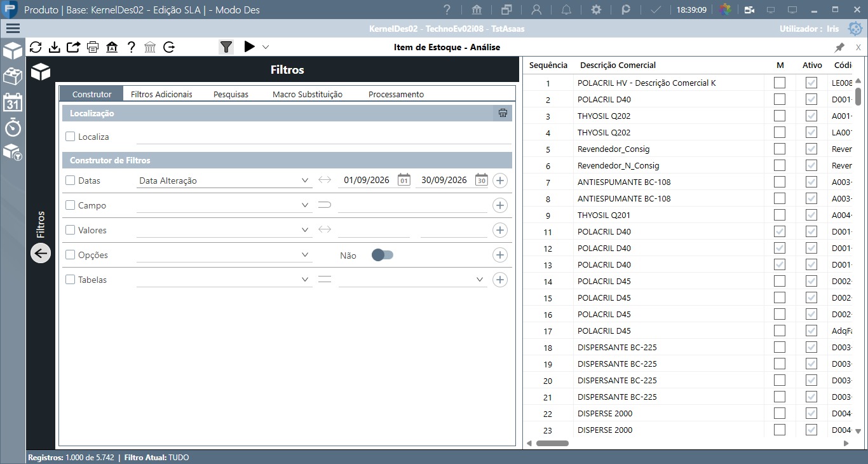Click the refresh icon in the toolbar
Image resolution: width=868 pixels, height=464 pixels.
[36, 47]
